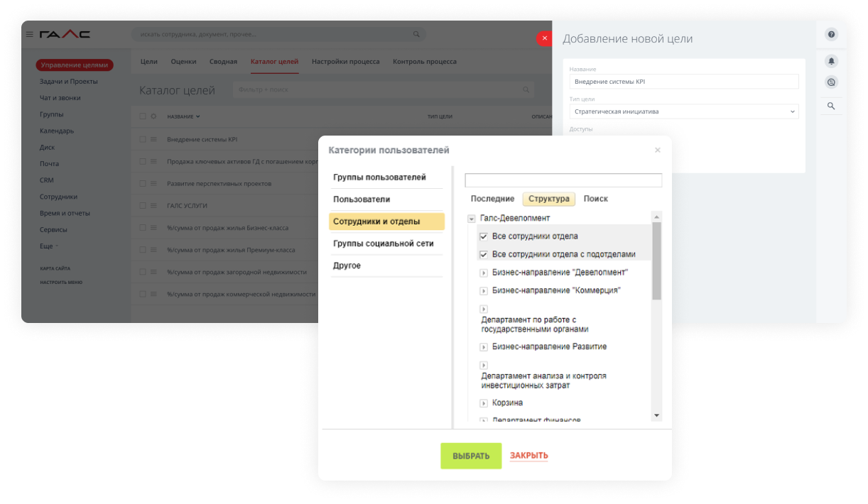Select the Последние tab in dialog

492,199
